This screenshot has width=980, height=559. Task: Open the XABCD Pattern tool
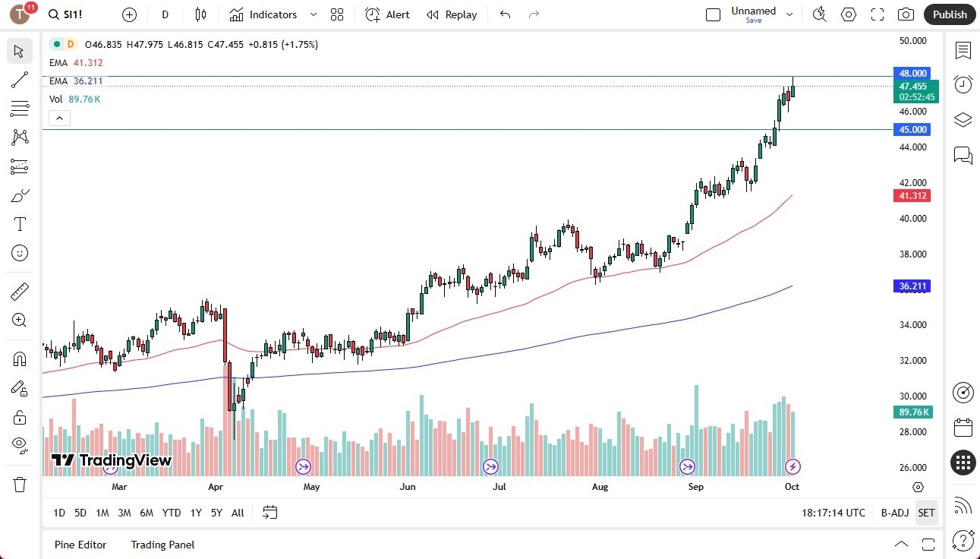coord(20,137)
